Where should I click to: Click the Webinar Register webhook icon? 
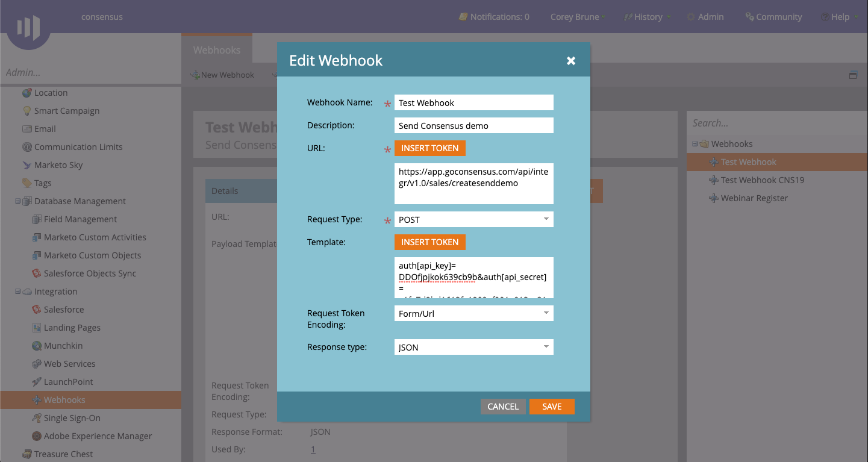click(x=713, y=198)
